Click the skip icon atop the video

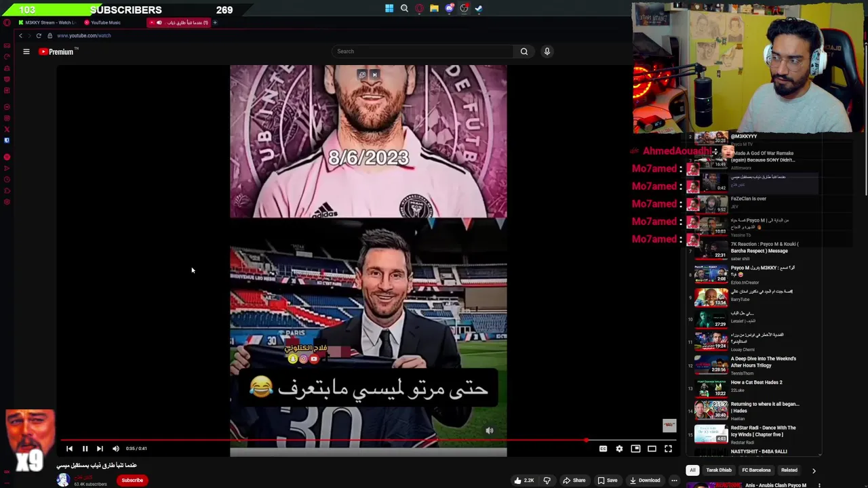[x=374, y=75]
